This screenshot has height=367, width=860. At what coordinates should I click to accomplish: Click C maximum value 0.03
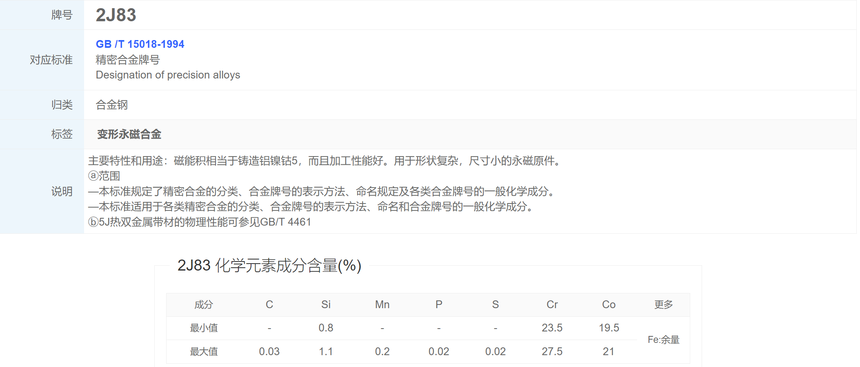click(269, 352)
